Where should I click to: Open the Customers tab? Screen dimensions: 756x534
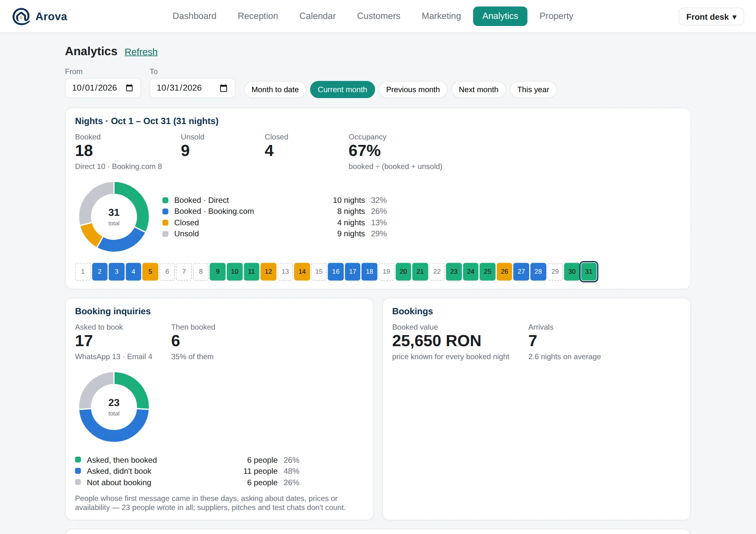click(x=379, y=16)
